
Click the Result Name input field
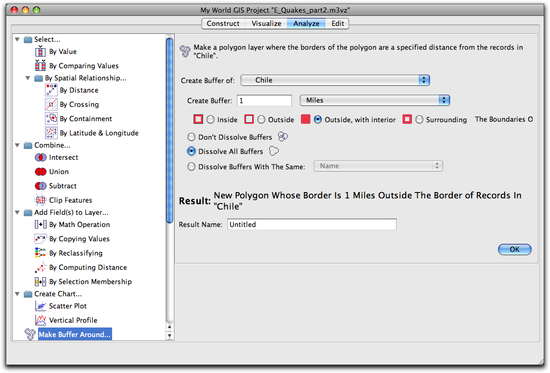[x=312, y=225]
